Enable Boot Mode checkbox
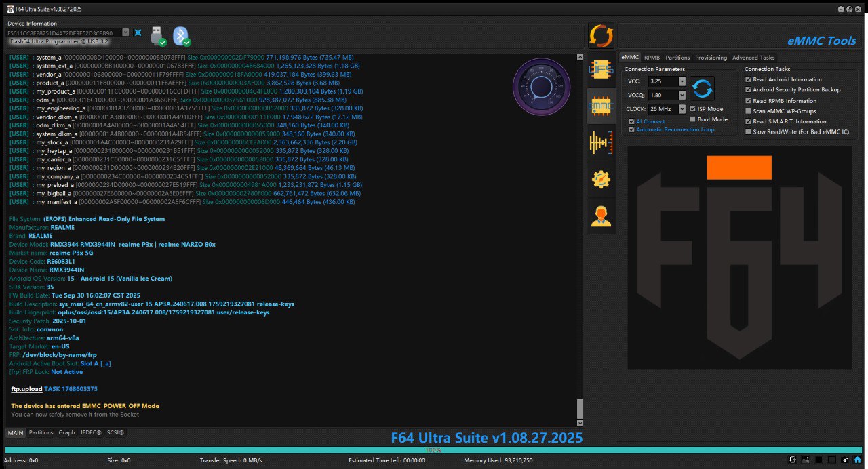The width and height of the screenshot is (868, 469). click(x=692, y=119)
